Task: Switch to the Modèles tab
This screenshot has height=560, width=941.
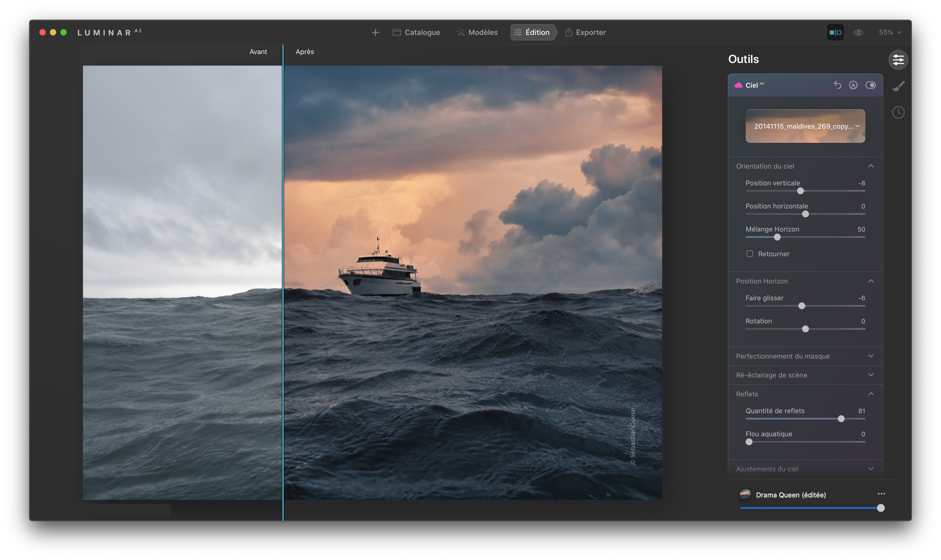Action: [477, 33]
